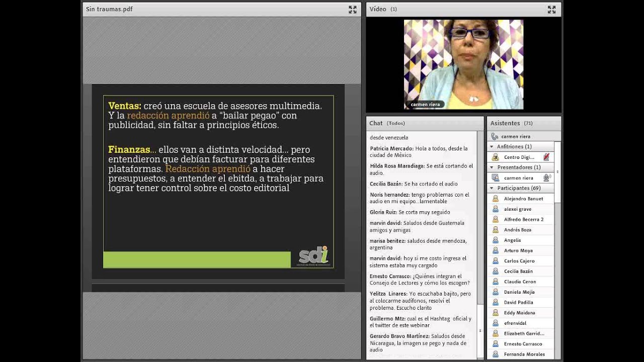Click the avatar icon of Eddy Maidana
Image resolution: width=644 pixels, height=362 pixels.
click(x=495, y=313)
